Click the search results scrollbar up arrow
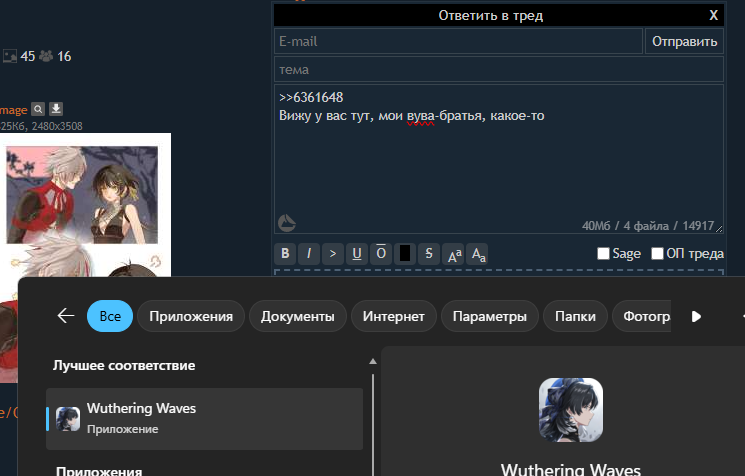Screen dimensions: 745x476 point(373,362)
